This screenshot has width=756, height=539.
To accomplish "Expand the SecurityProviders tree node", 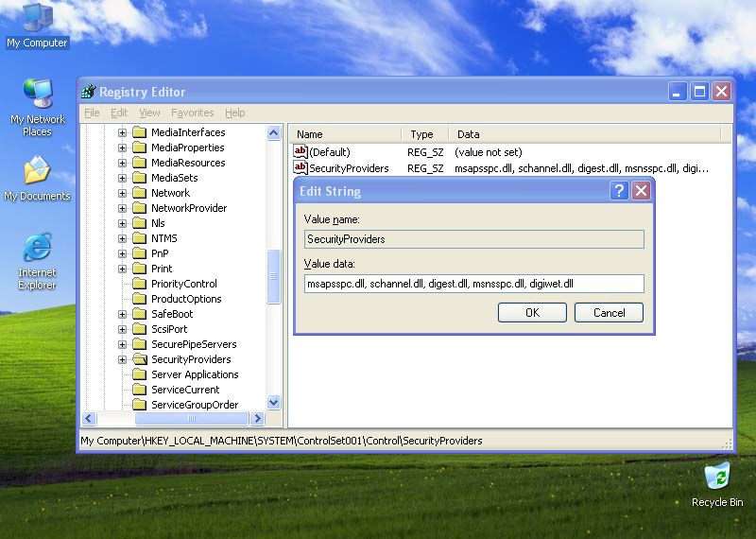I will (123, 359).
